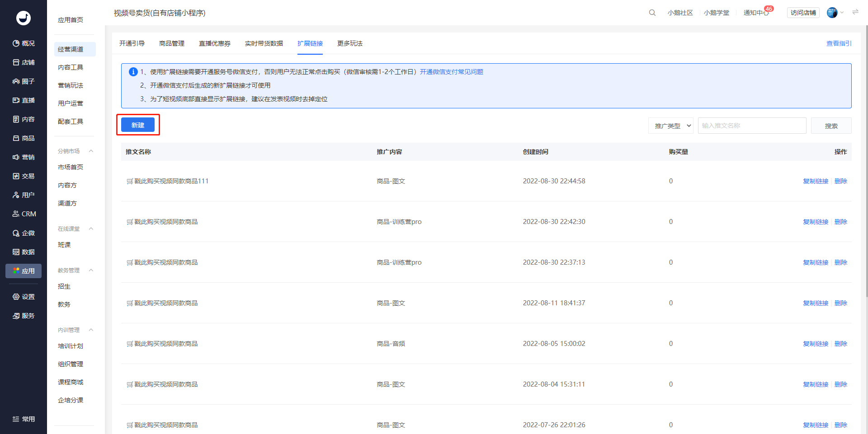The height and width of the screenshot is (434, 868).
Task: Open the 数据 data sidebar item
Action: 24,252
